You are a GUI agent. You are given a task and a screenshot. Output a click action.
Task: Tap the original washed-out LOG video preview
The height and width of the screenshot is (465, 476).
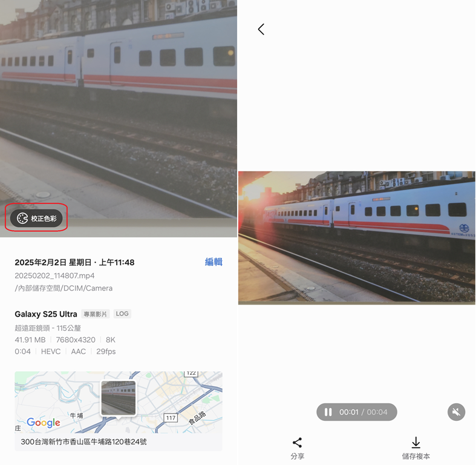[x=119, y=119]
